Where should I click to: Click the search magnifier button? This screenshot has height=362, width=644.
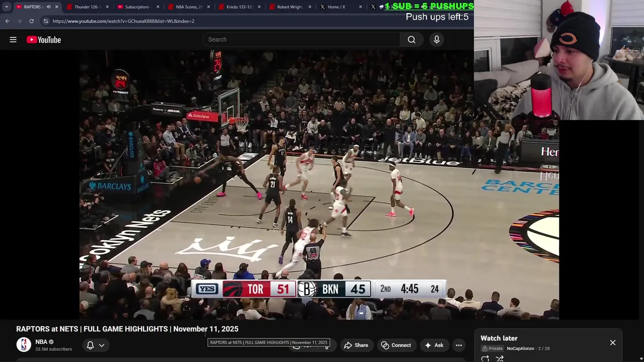pos(412,40)
